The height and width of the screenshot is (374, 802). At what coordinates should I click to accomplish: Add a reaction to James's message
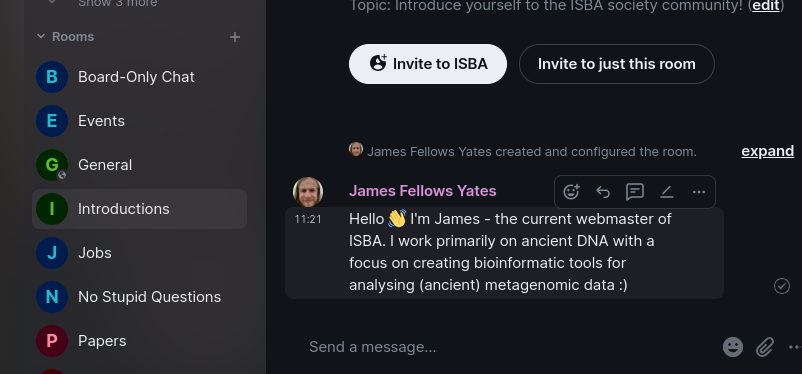[571, 192]
